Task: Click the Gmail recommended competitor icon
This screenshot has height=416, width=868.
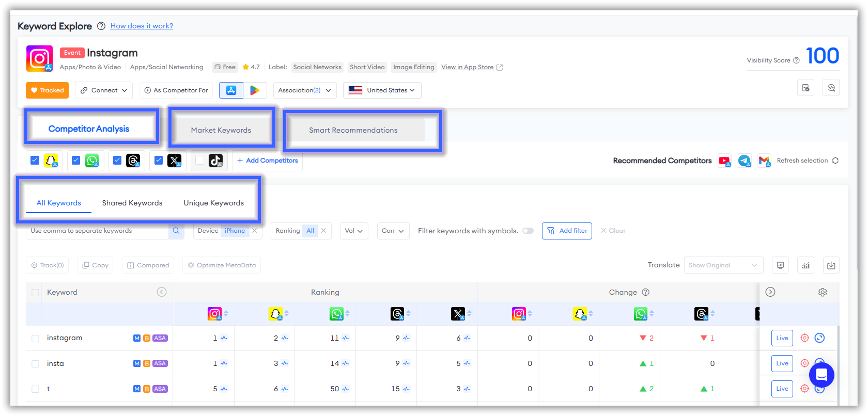Action: coord(764,161)
